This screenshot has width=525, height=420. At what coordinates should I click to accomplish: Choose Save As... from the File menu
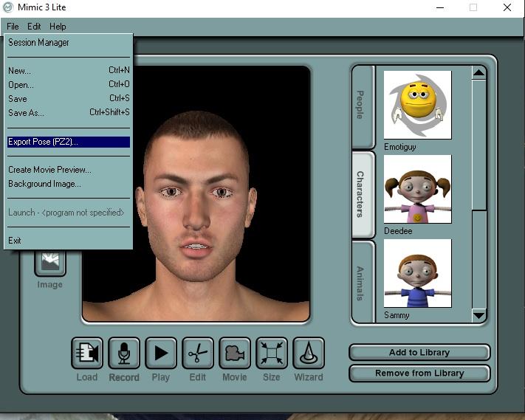[69, 113]
